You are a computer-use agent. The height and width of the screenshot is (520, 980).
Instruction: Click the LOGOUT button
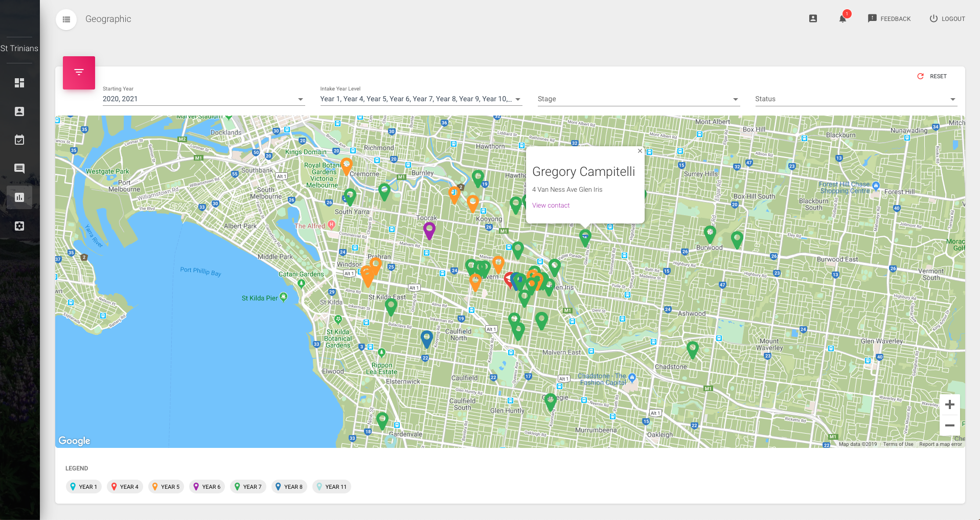click(947, 18)
